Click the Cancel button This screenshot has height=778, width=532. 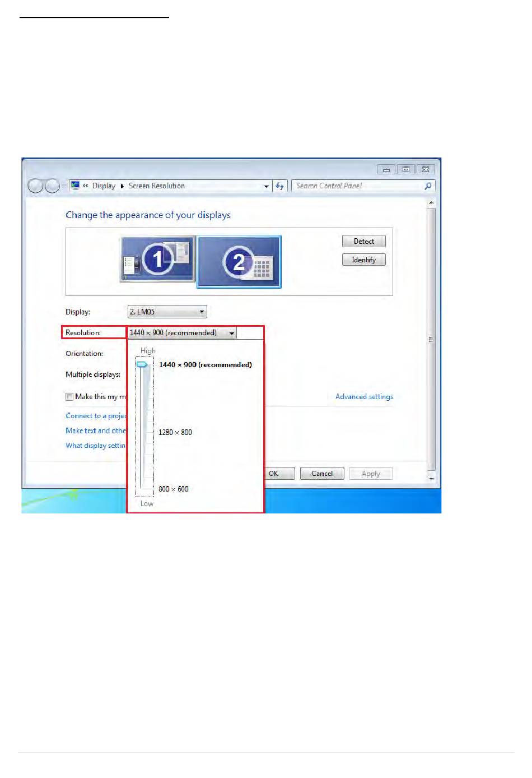click(x=322, y=473)
